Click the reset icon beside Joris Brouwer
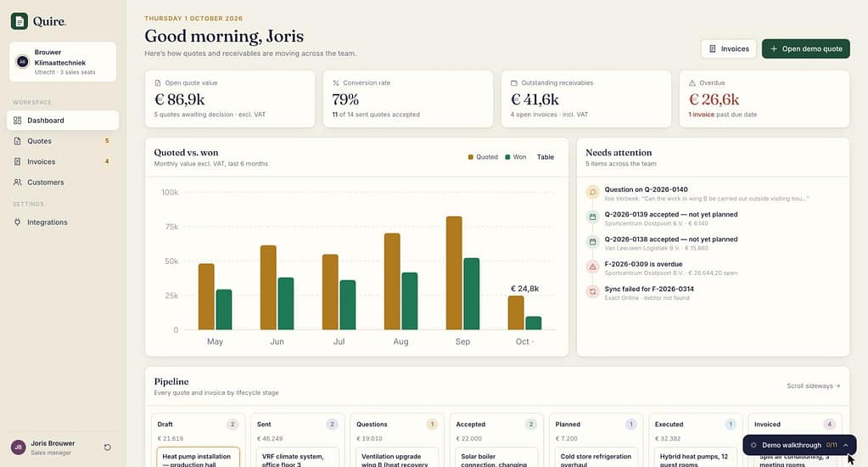Screen dimensions: 868x467 pos(108,447)
